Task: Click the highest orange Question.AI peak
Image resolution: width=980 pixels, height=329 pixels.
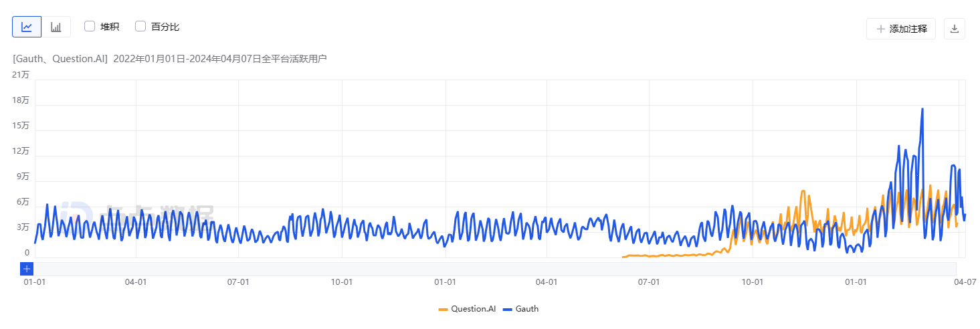Action: click(x=803, y=191)
